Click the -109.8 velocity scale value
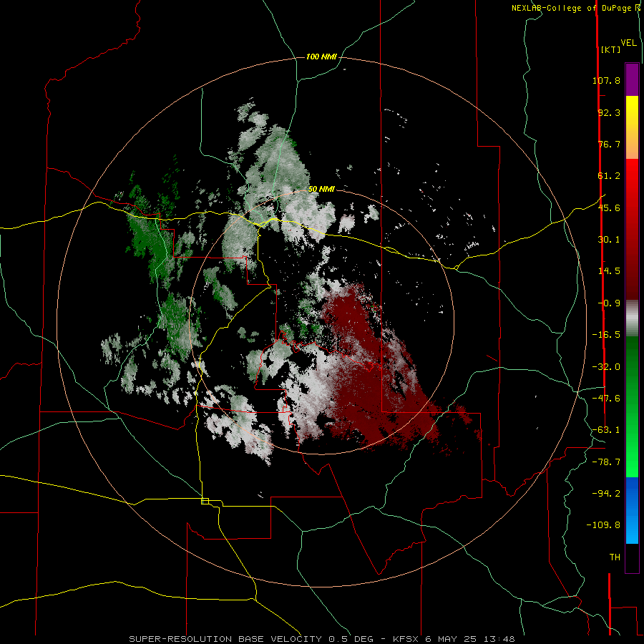The image size is (644, 644). tap(603, 525)
